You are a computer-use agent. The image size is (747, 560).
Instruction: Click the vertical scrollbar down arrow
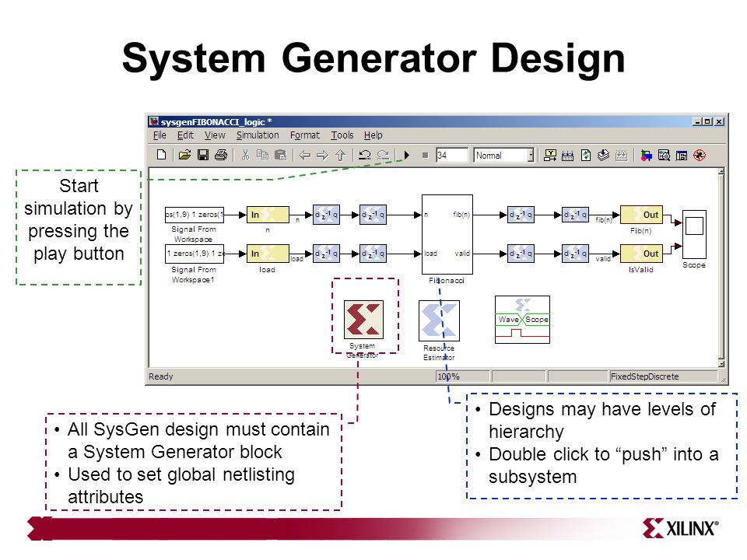pos(721,364)
